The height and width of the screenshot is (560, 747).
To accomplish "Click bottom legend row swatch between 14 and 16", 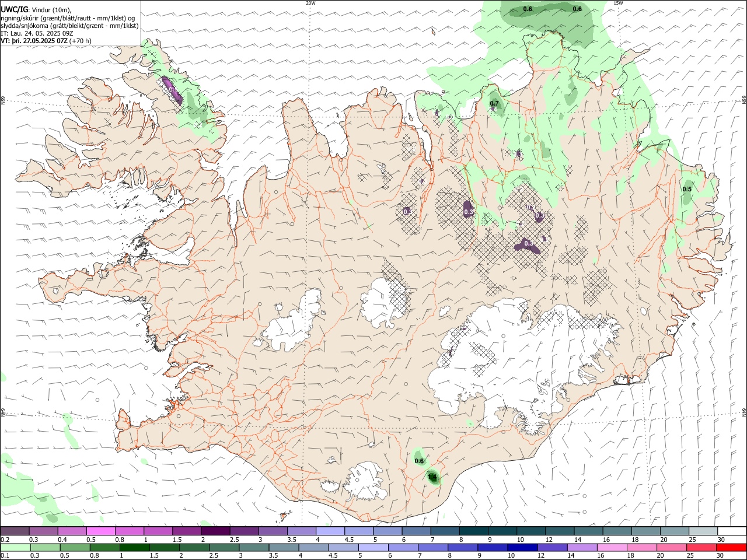I will (582, 548).
